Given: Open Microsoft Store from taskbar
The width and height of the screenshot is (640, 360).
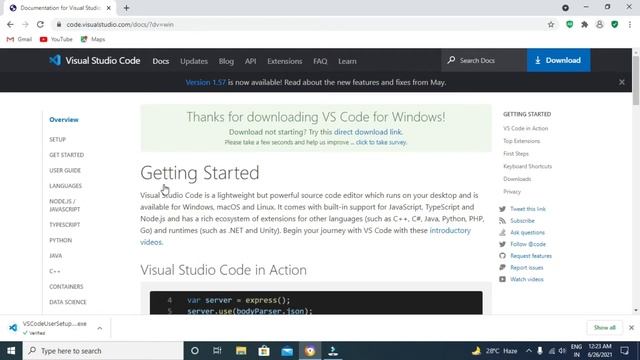Looking at the screenshot, I should pos(264,351).
